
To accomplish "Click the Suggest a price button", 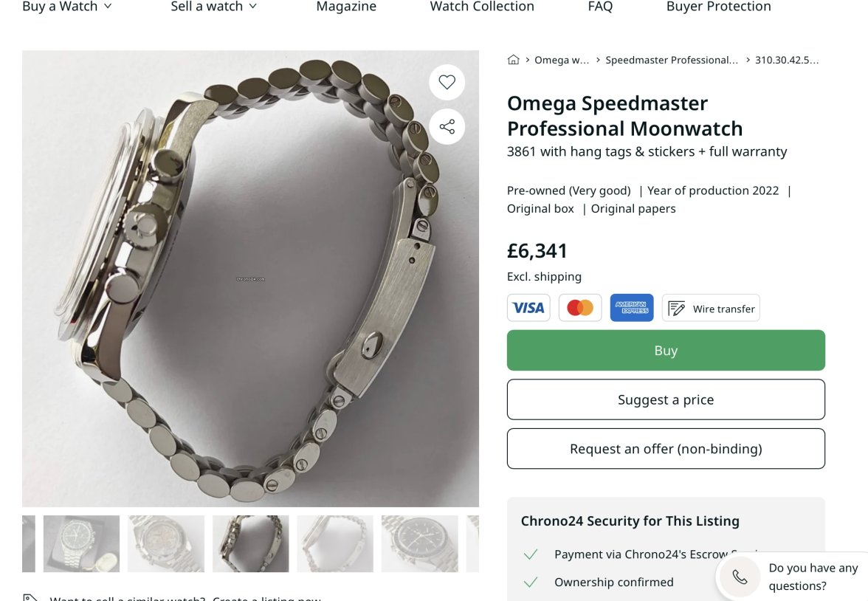I will pos(666,399).
